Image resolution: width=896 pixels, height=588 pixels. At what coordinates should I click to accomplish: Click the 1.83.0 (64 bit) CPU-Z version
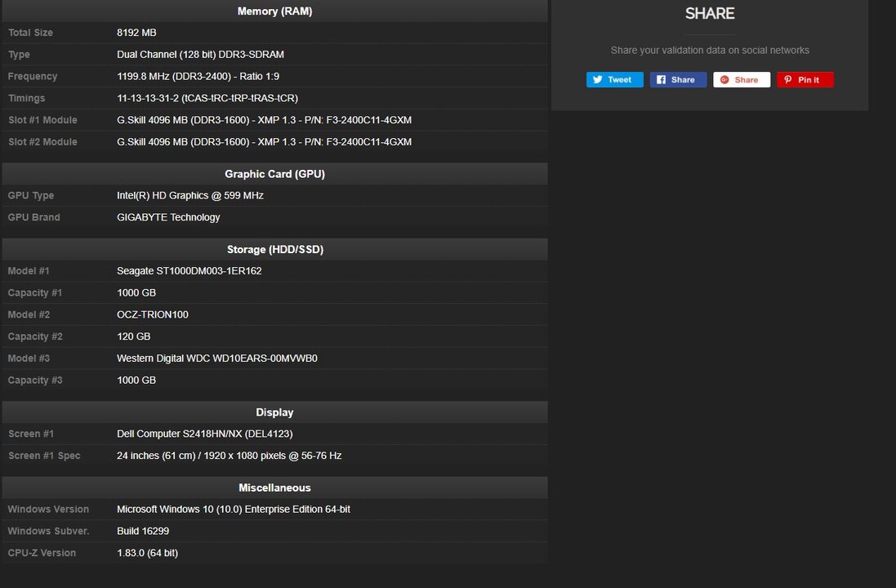pos(148,553)
